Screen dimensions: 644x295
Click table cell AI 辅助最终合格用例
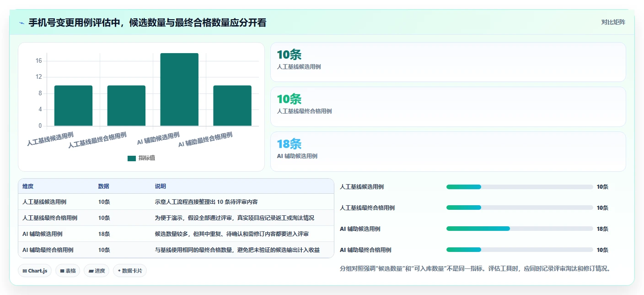click(x=48, y=250)
